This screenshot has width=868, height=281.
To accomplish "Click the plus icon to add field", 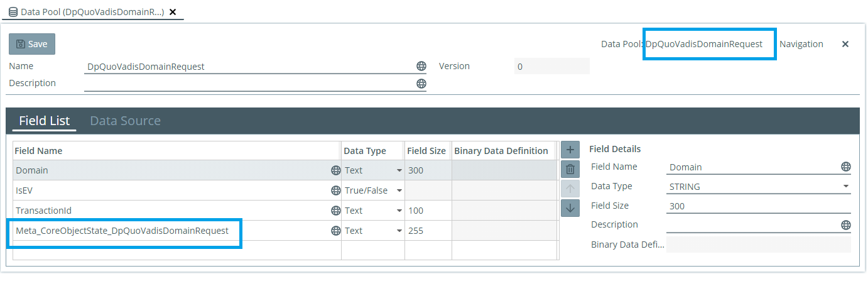I will 570,150.
